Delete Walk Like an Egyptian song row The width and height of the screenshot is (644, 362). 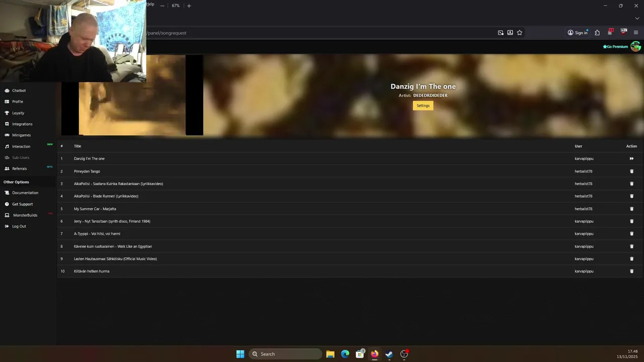click(x=632, y=246)
